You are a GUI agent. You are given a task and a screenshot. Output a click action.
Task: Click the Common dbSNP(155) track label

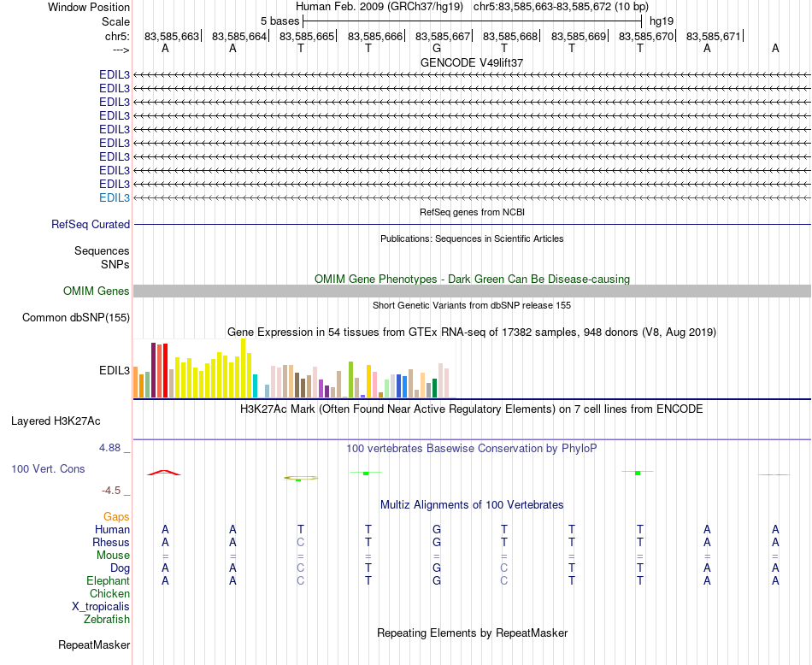(x=76, y=317)
